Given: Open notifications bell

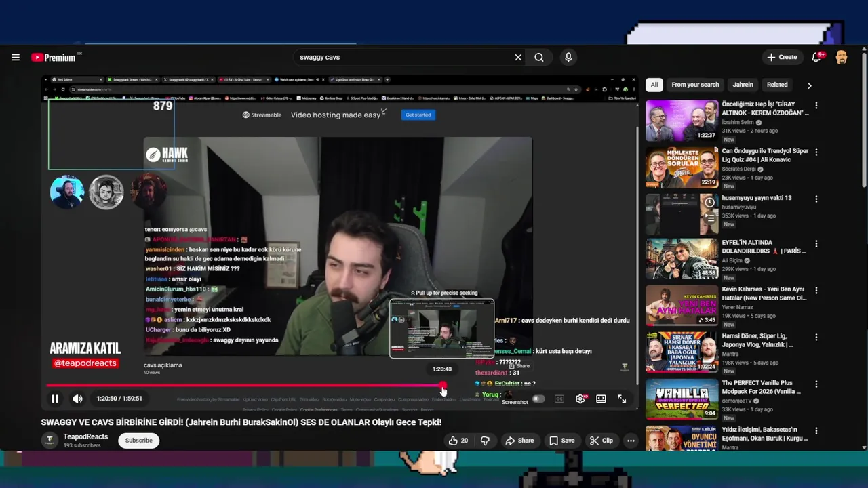Looking at the screenshot, I should [817, 58].
